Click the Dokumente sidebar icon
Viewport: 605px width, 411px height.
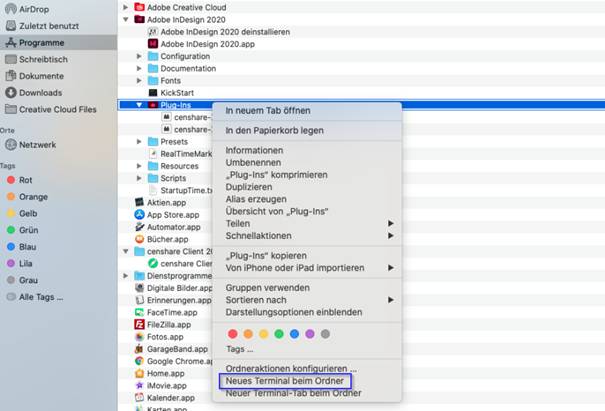tap(11, 76)
